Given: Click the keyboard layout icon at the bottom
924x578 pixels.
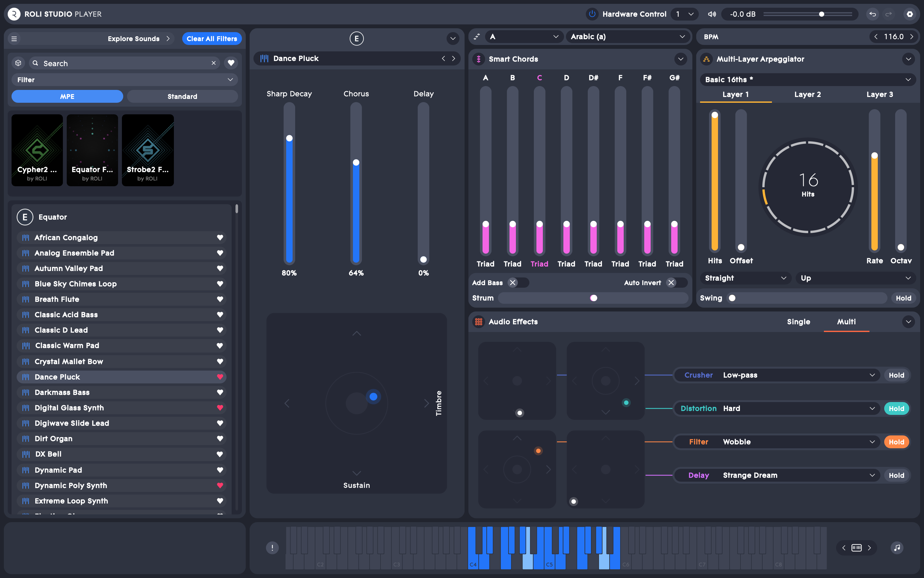Looking at the screenshot, I should click(856, 548).
